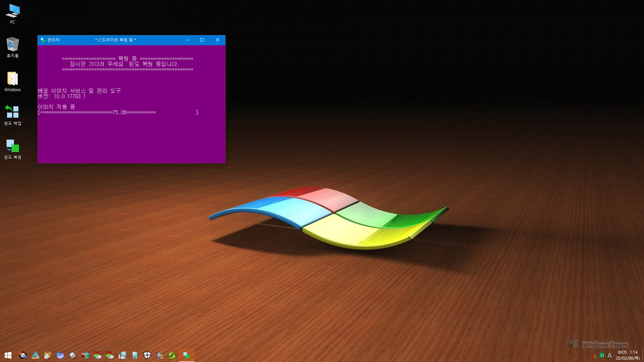Click the first FS drive taskbar icon

point(97,355)
